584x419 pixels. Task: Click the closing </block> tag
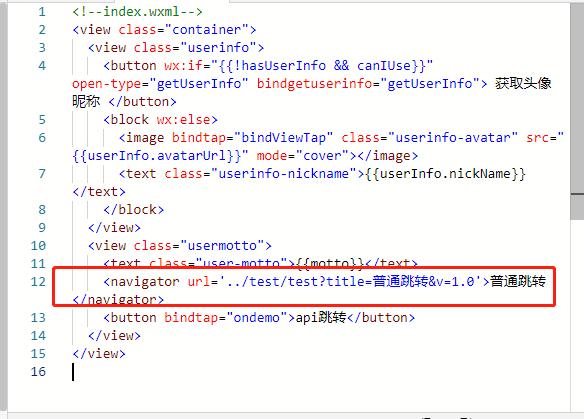pyautogui.click(x=133, y=210)
